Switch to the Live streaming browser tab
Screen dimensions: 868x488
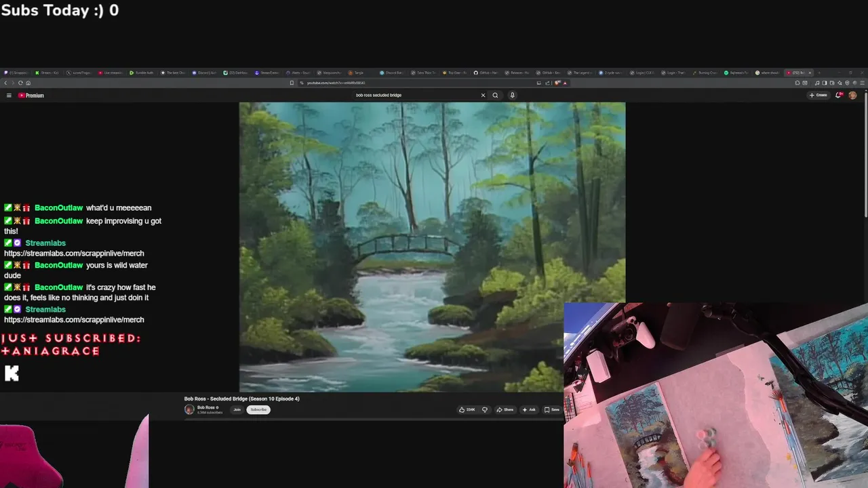111,73
